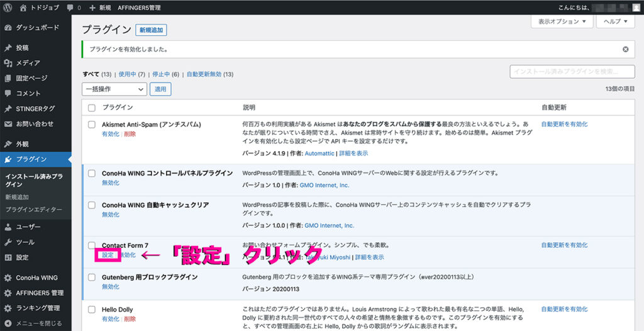Screen dimensions: 644x331
Task: Open the GMO Internet, Inc. link for コントロールパネルプラグイン
Action: 325,186
